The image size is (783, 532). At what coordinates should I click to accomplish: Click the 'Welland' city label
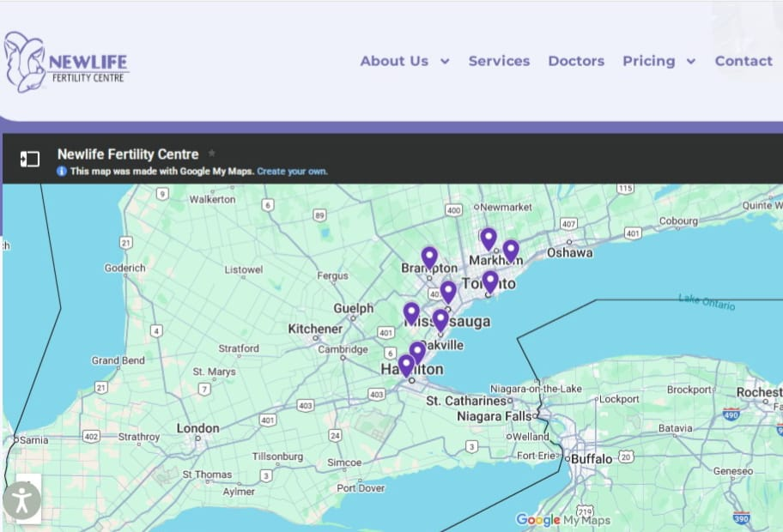531,437
